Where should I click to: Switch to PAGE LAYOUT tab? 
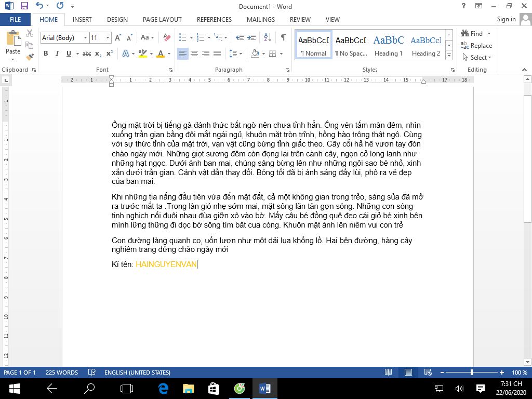(162, 20)
